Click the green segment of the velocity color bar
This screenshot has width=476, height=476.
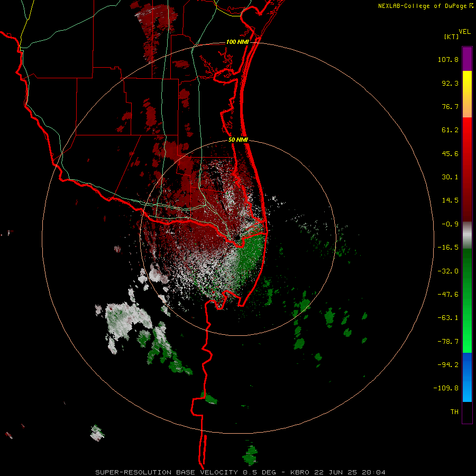pos(467,300)
